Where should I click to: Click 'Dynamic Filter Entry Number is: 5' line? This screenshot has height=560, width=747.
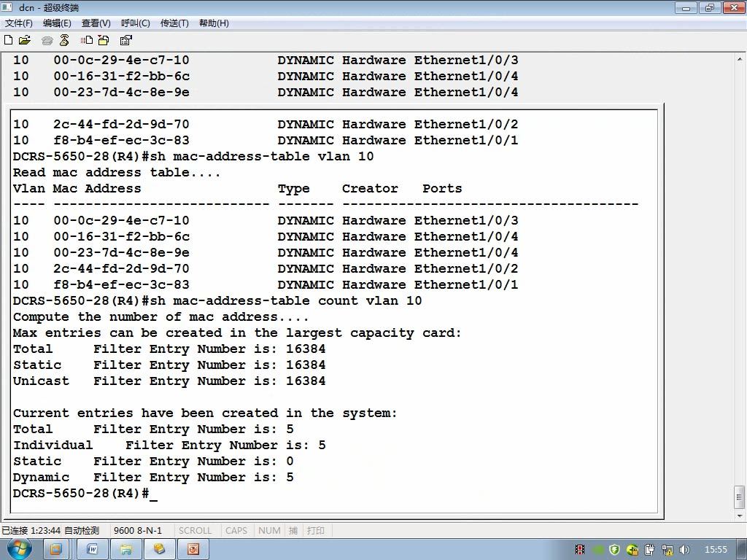point(153,478)
